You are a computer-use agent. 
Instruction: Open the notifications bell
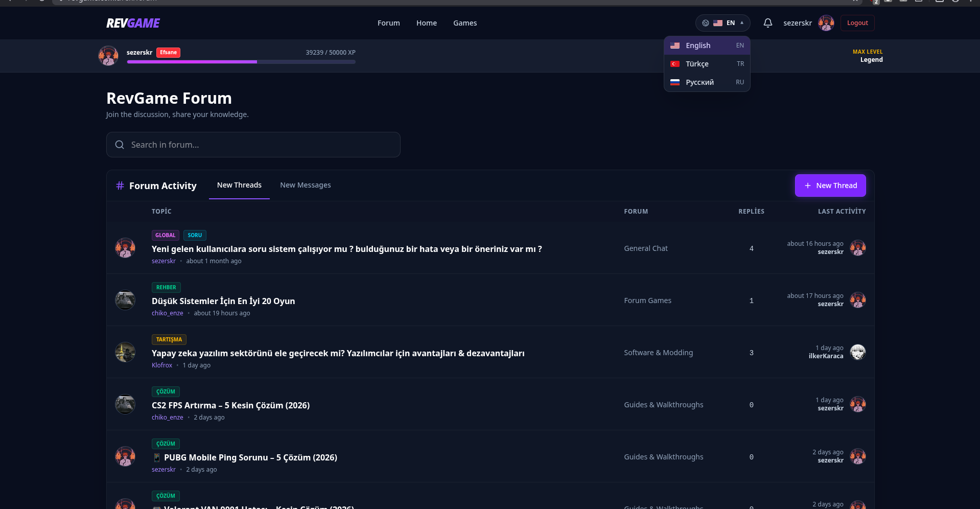(x=767, y=23)
